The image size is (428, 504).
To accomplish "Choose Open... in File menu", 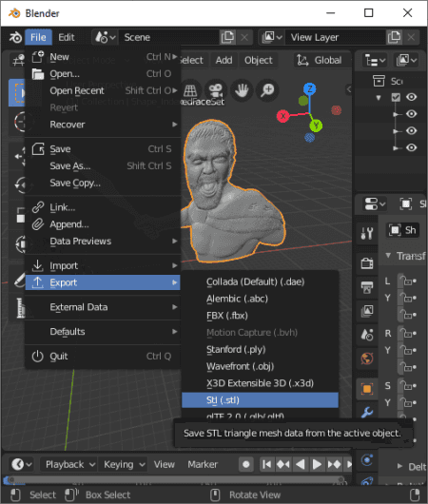I will [103, 74].
